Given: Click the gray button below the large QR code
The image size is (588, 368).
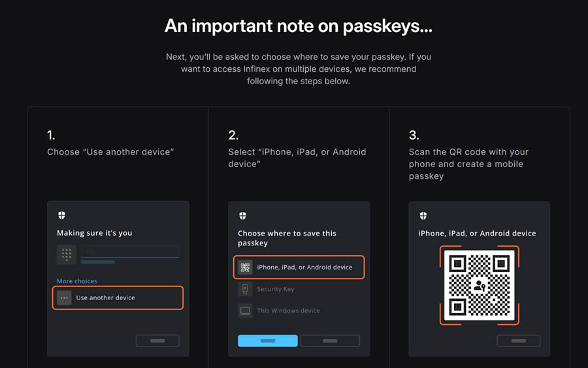Looking at the screenshot, I should 518,341.
